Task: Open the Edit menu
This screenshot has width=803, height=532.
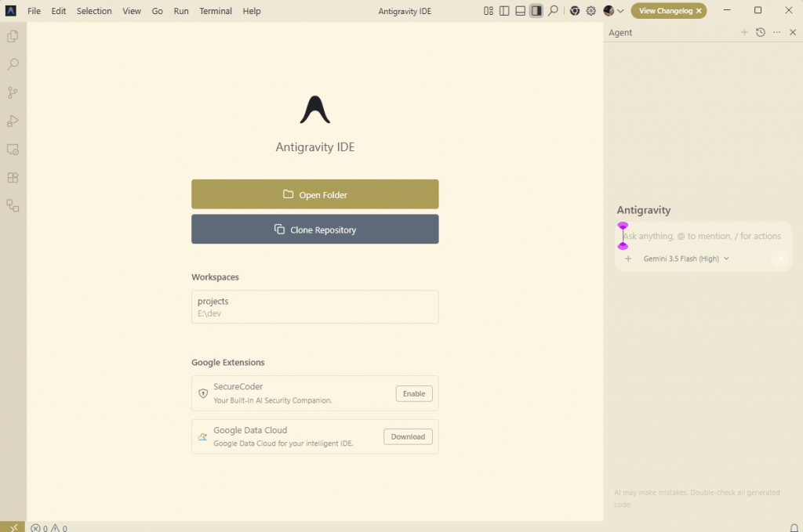Action: (x=58, y=11)
